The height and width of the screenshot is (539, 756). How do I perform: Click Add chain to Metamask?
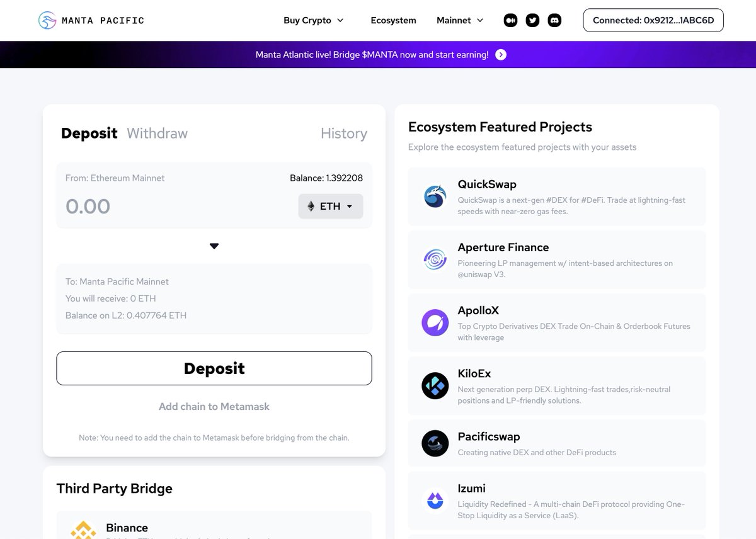214,407
